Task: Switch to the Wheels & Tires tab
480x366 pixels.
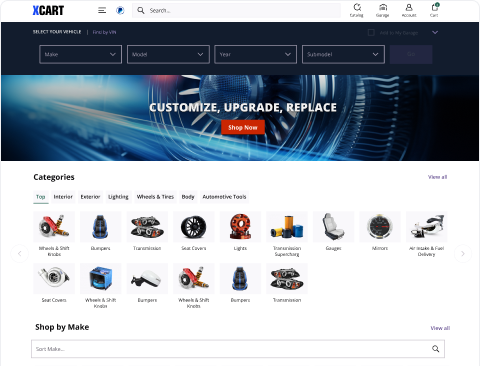Action: tap(155, 197)
